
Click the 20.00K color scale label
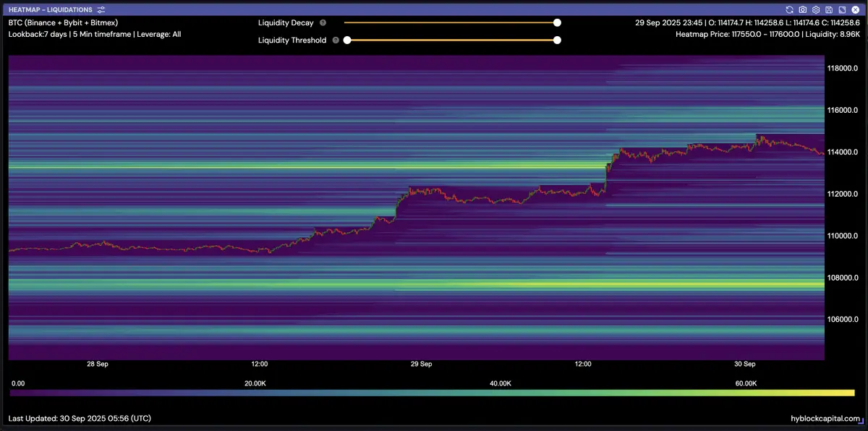tap(256, 383)
